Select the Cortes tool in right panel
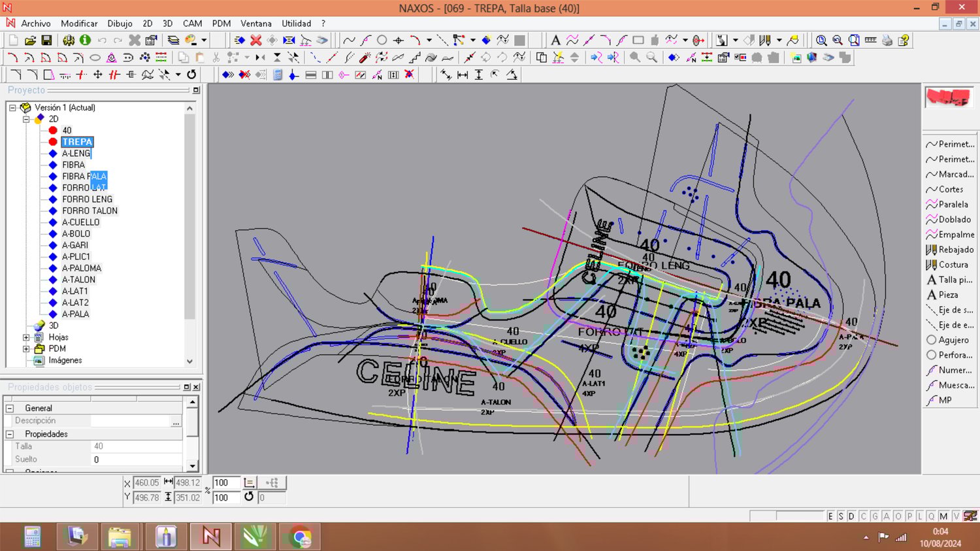Screen dimensions: 980x551 coord(945,190)
